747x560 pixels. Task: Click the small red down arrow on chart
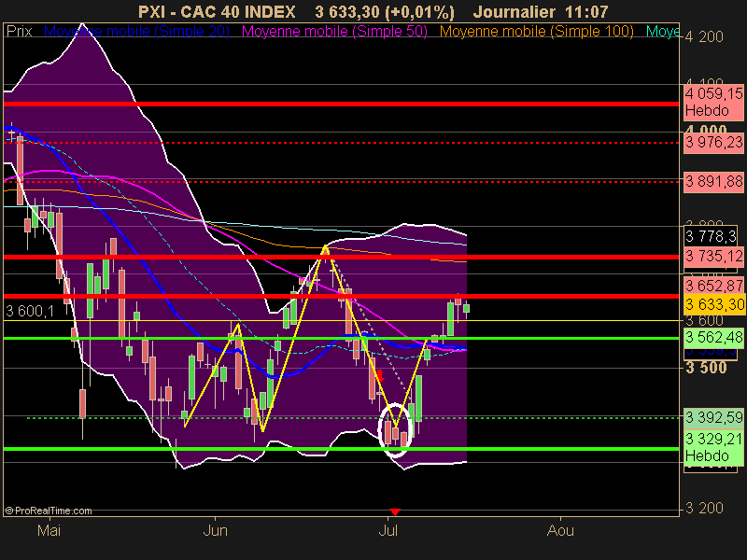380,376
